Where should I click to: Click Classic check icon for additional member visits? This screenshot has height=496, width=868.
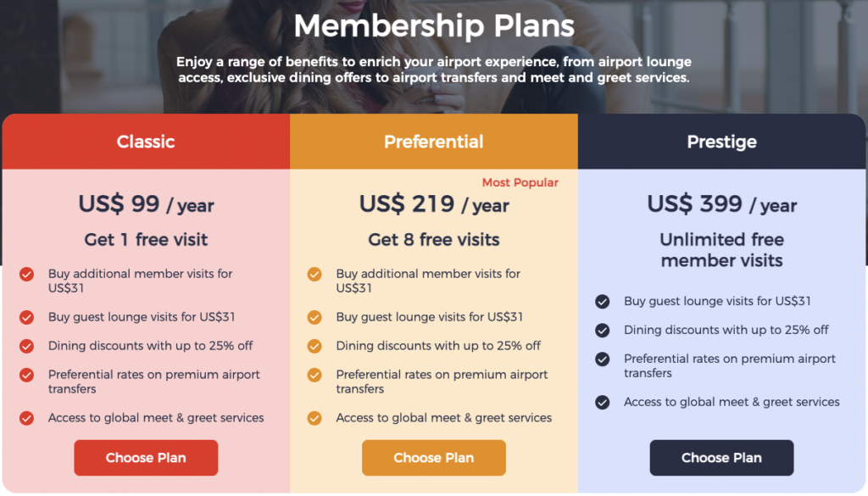coord(27,274)
